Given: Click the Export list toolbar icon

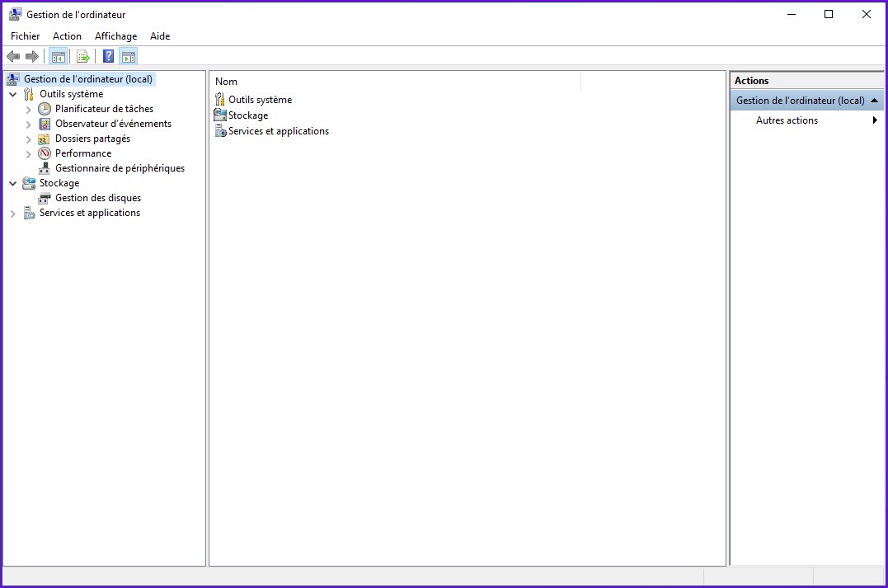Looking at the screenshot, I should [x=83, y=56].
